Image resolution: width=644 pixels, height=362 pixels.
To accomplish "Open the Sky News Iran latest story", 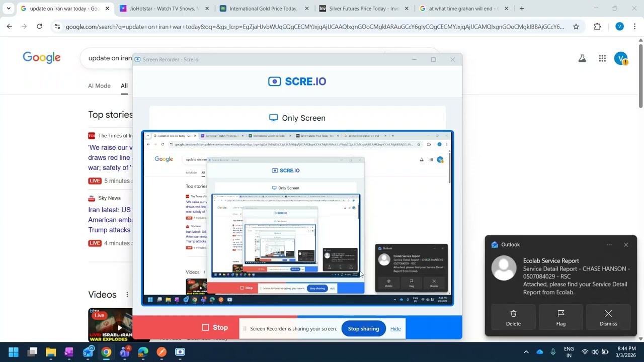I will click(x=110, y=220).
